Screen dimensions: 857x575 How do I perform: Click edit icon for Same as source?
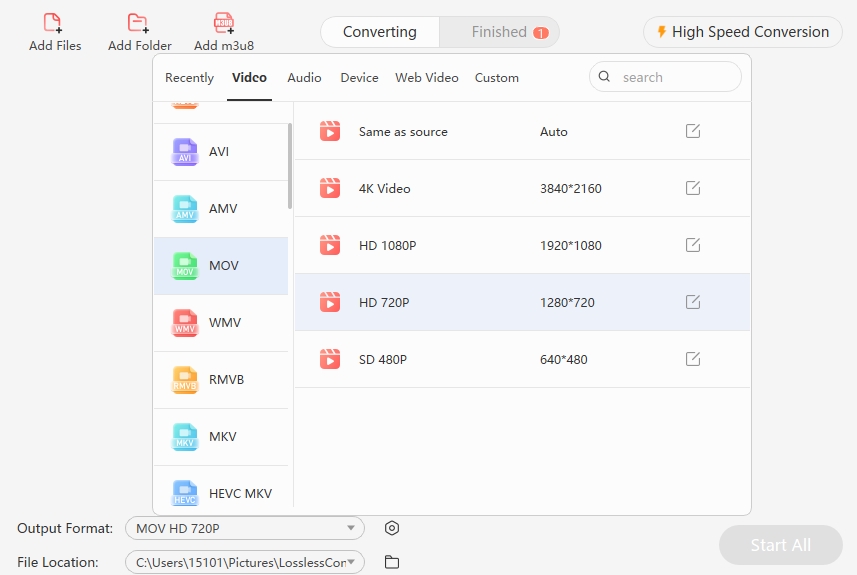pyautogui.click(x=693, y=131)
